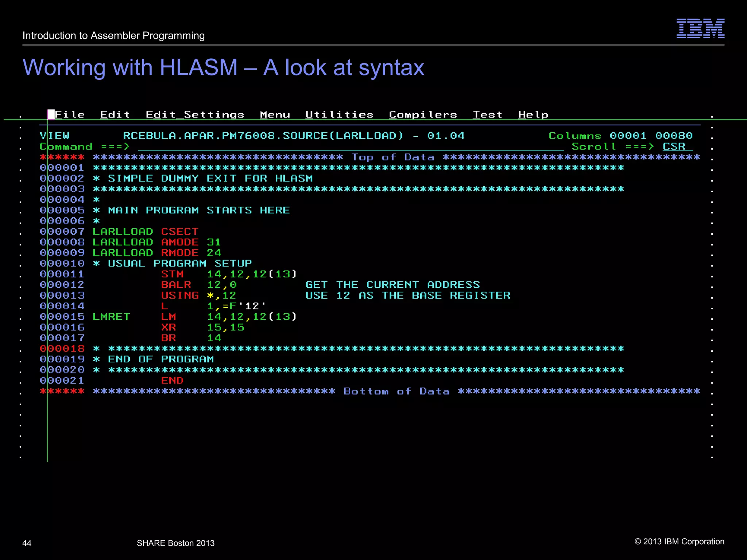This screenshot has height=560, width=747.
Task: Click the Top of Data marker
Action: point(393,157)
